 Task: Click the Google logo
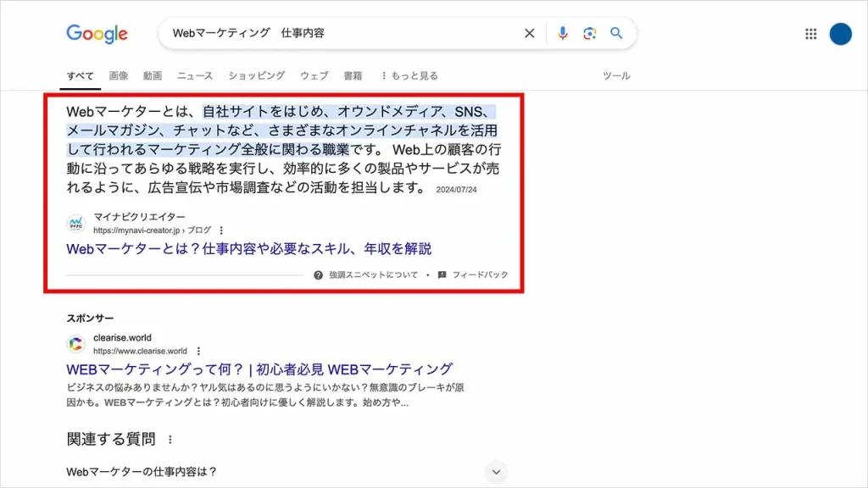pos(97,34)
